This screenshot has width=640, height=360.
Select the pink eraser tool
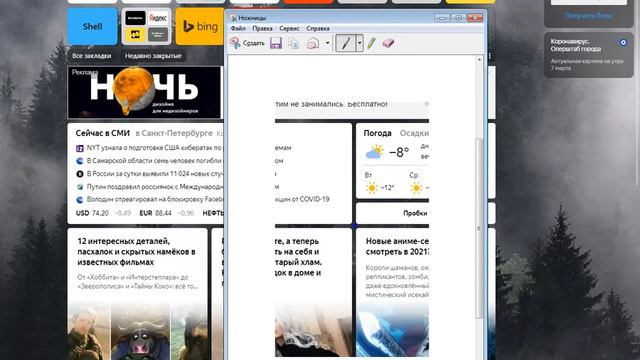388,43
